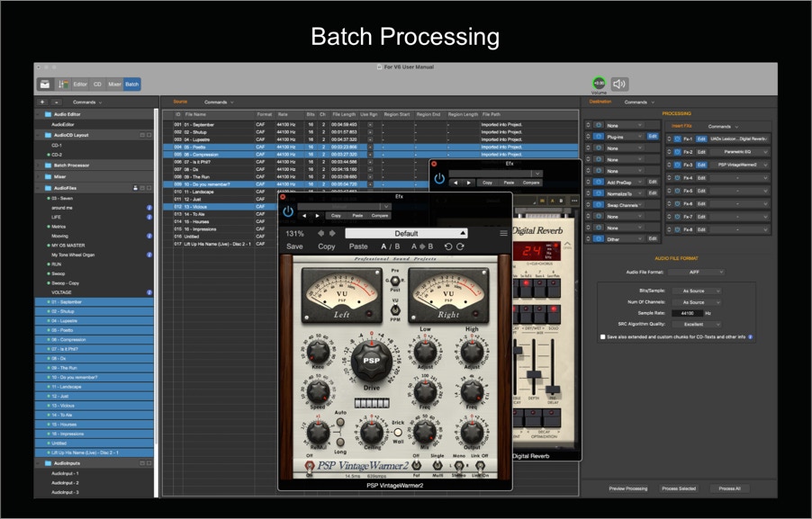Open the project drawer icon in toolbar
812x519 pixels.
click(x=44, y=84)
